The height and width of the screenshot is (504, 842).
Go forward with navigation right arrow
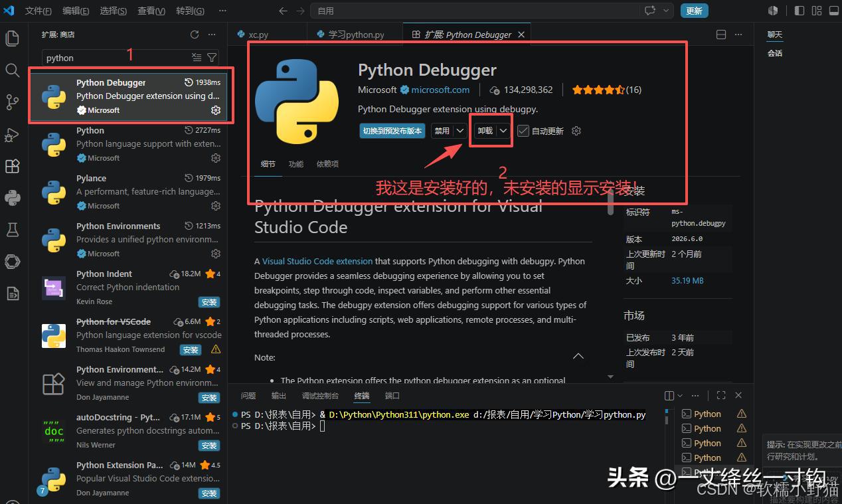click(x=301, y=11)
